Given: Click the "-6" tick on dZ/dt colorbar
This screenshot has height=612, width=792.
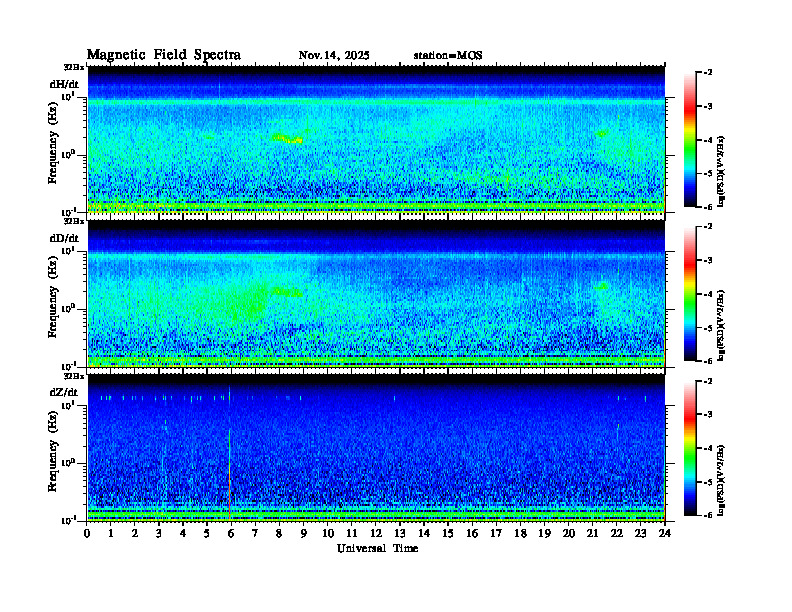Looking at the screenshot, I should point(708,515).
